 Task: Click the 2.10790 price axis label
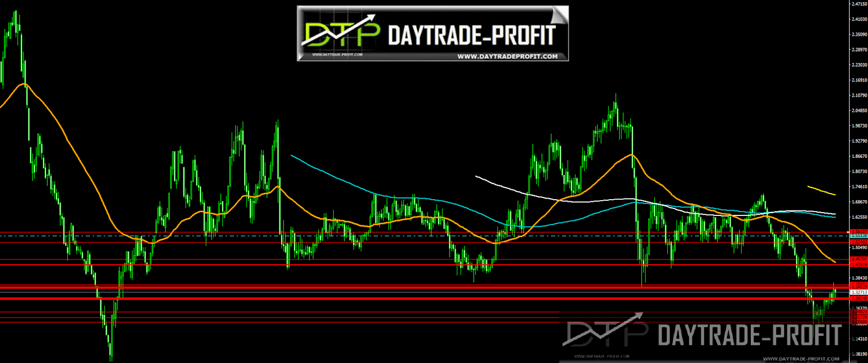pyautogui.click(x=859, y=95)
